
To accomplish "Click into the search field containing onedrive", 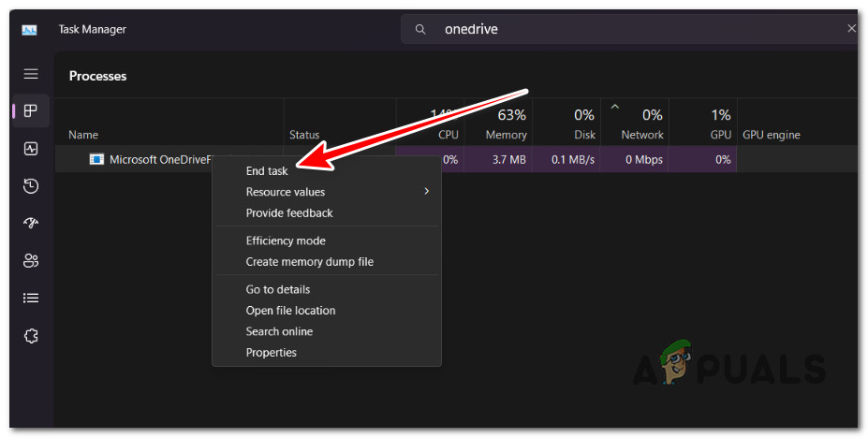I will 629,29.
